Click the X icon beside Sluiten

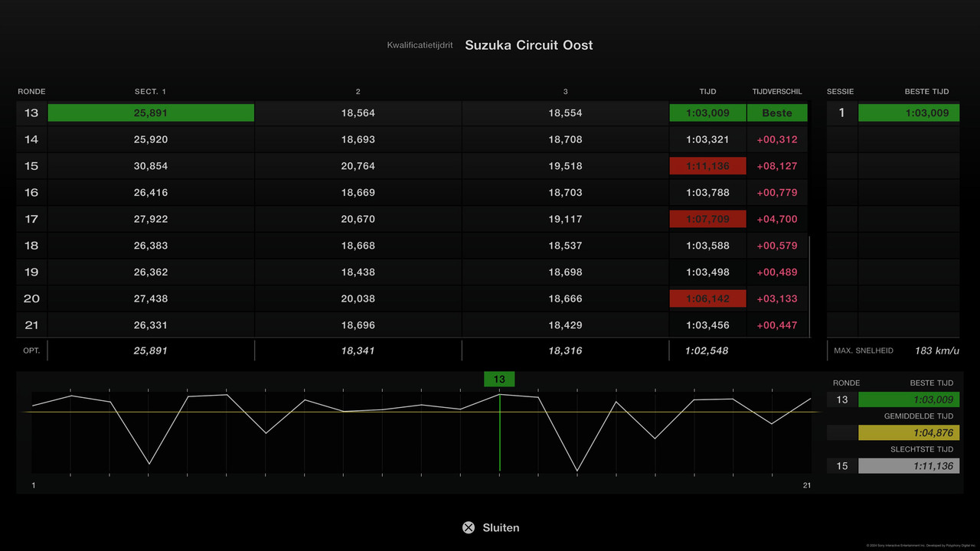469,527
